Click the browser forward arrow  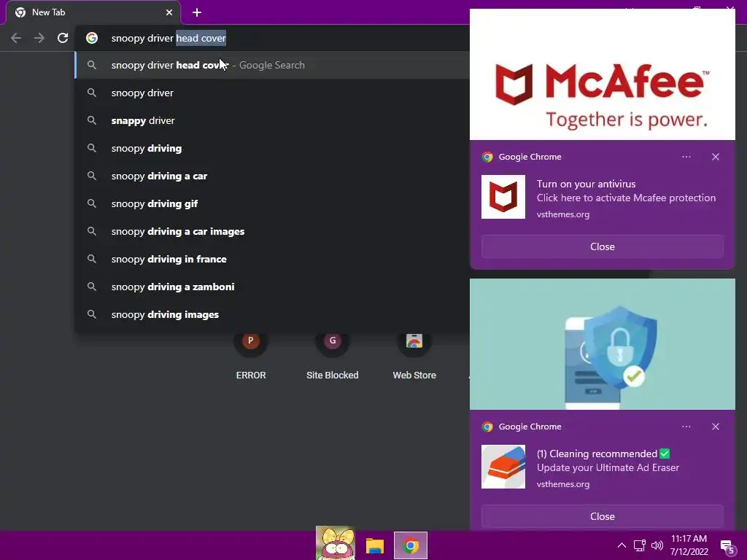click(x=39, y=38)
